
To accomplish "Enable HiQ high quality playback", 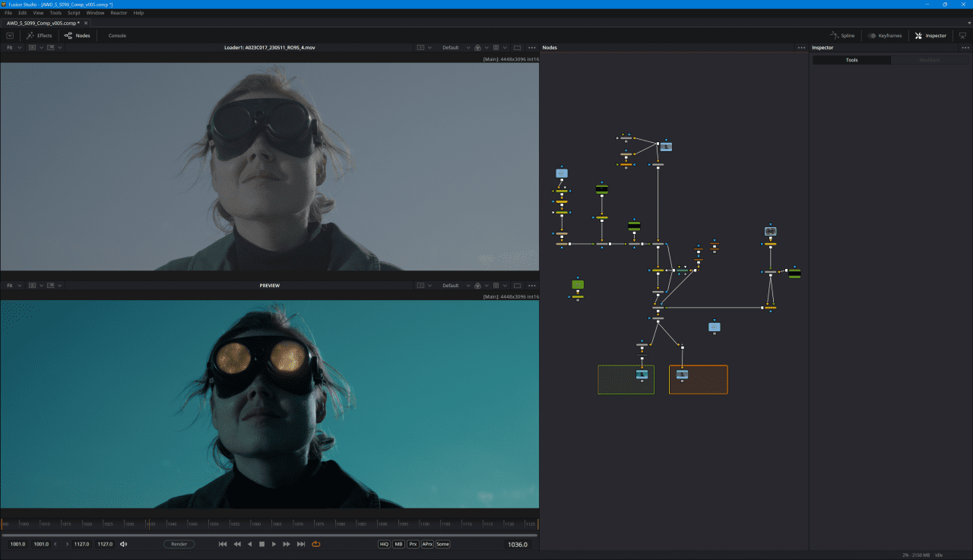I will point(384,543).
